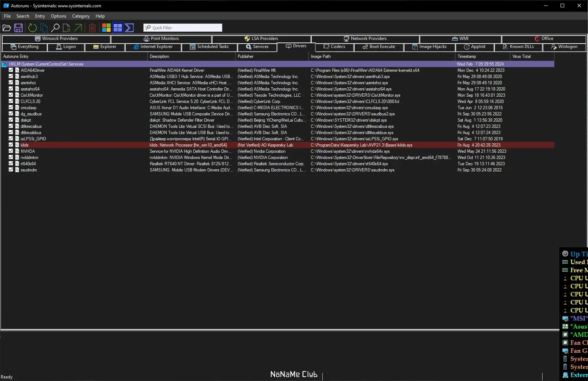The image size is (588, 381).
Task: Click the clock icon beside Up Time gadget
Action: 565,254
